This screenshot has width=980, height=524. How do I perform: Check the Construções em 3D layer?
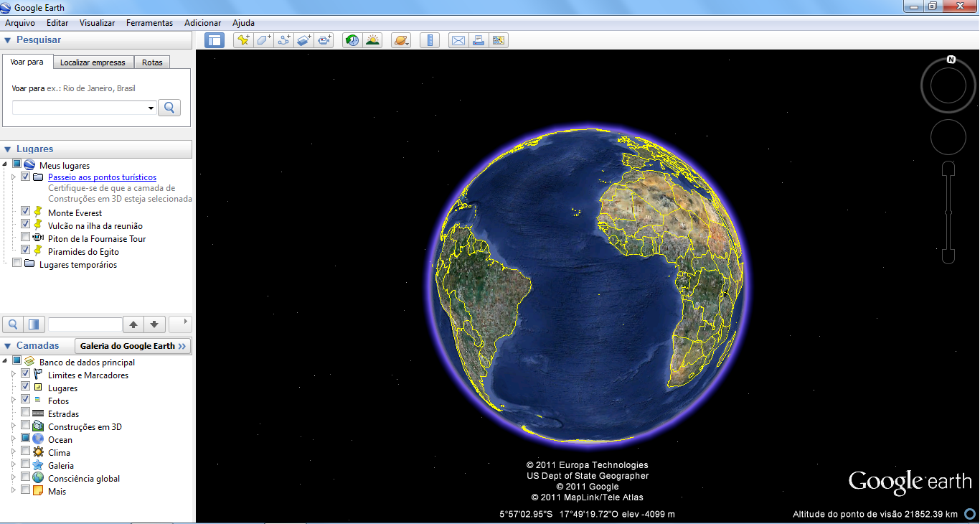(27, 426)
